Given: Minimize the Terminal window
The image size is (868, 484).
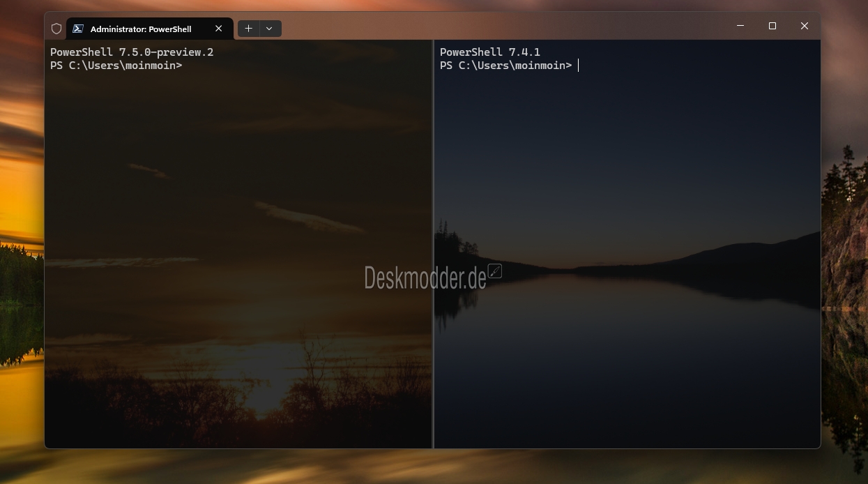Looking at the screenshot, I should [x=740, y=26].
